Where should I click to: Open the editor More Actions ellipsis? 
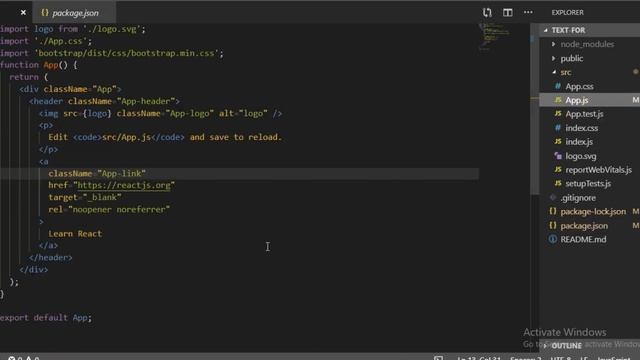528,12
